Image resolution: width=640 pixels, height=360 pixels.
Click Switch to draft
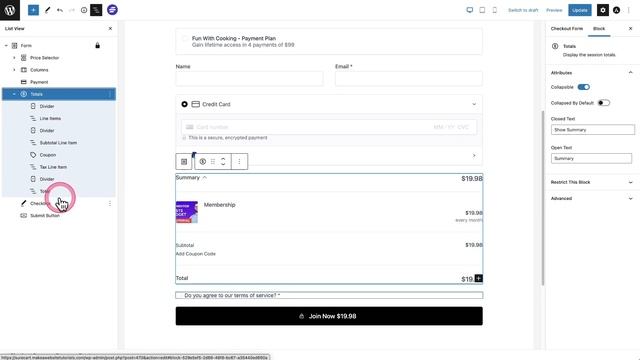click(523, 10)
